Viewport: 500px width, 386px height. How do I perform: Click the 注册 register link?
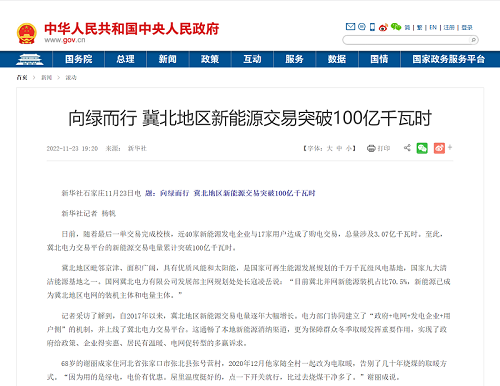click(449, 28)
